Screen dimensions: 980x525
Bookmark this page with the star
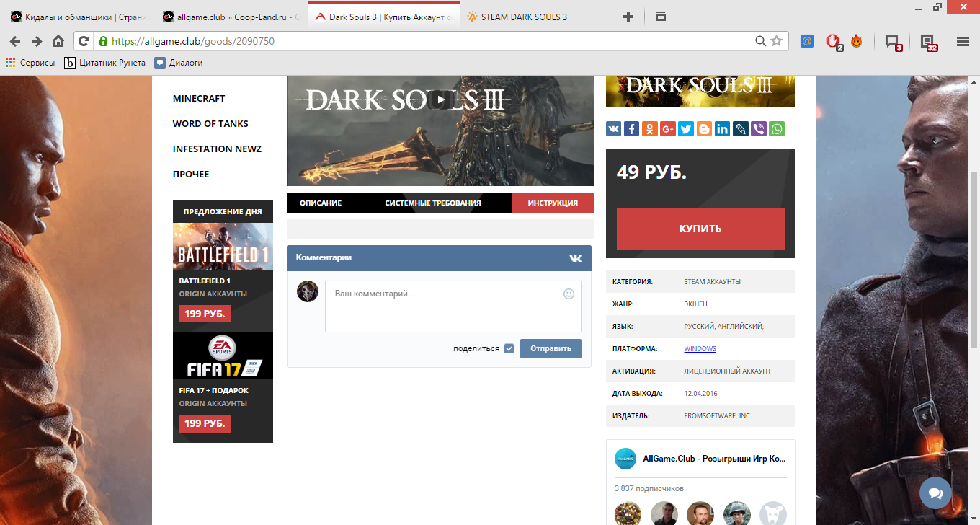click(x=776, y=41)
